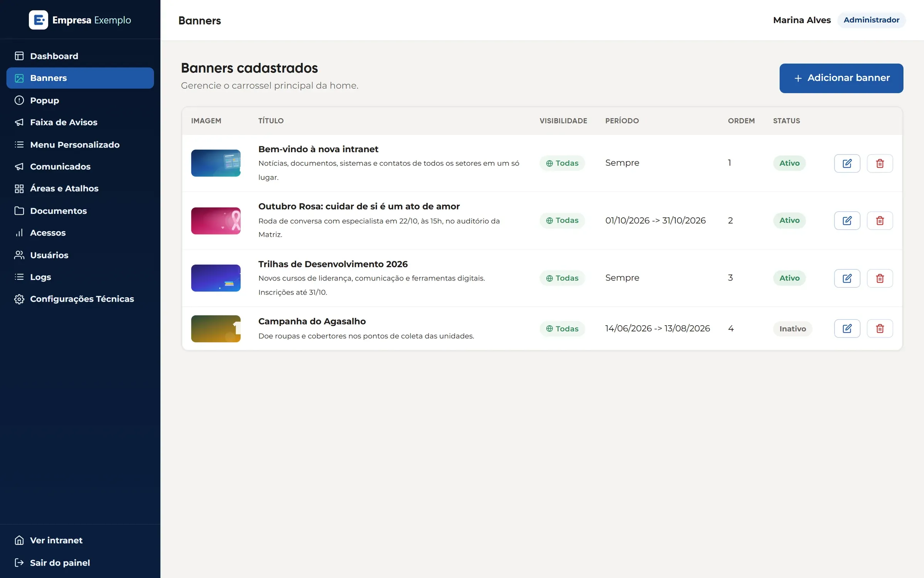
Task: Click the Adicionar banner button
Action: pyautogui.click(x=841, y=78)
